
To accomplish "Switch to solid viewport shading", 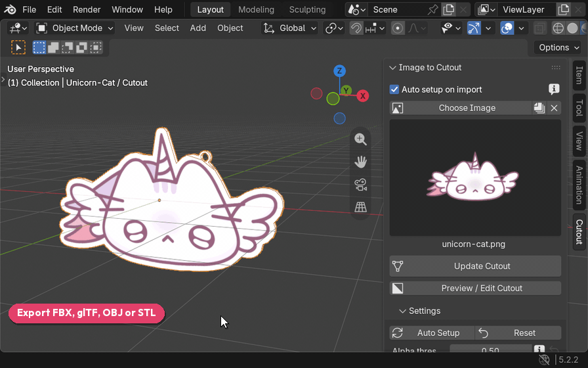I will [572, 28].
